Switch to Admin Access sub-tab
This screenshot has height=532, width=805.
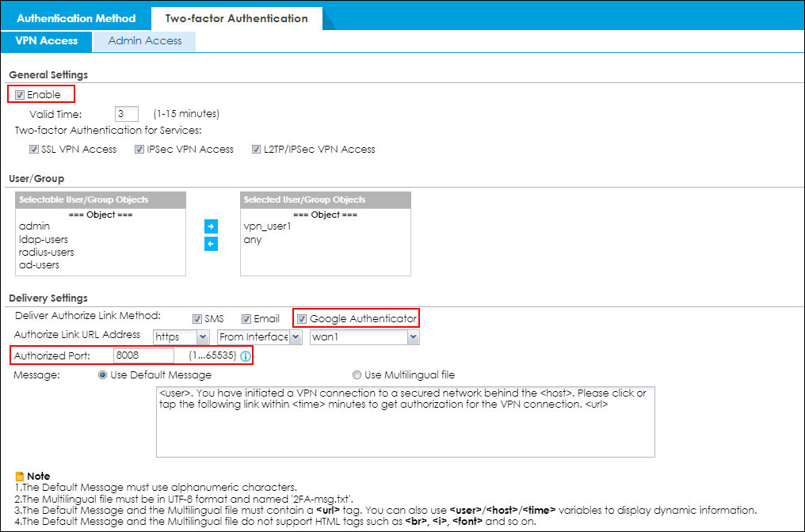click(145, 41)
